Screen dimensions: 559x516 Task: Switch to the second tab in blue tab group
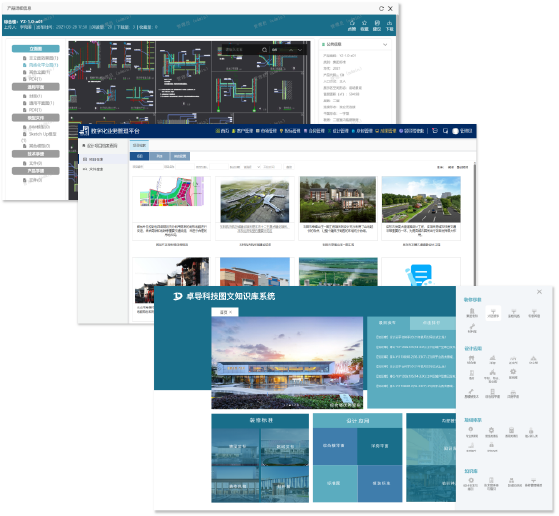pyautogui.click(x=159, y=156)
